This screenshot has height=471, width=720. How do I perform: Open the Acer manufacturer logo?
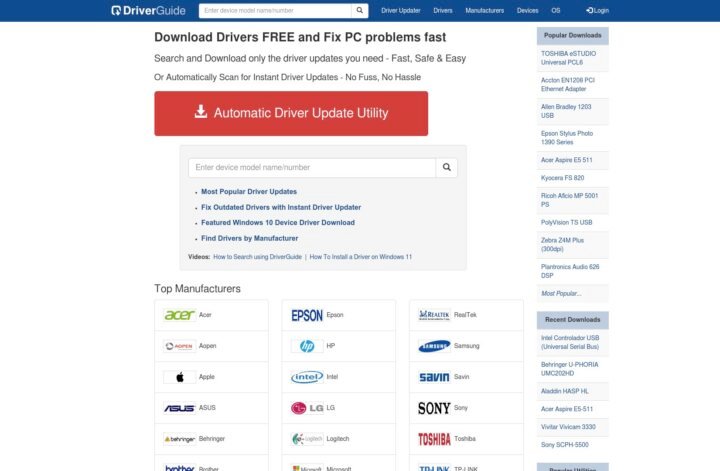point(180,315)
